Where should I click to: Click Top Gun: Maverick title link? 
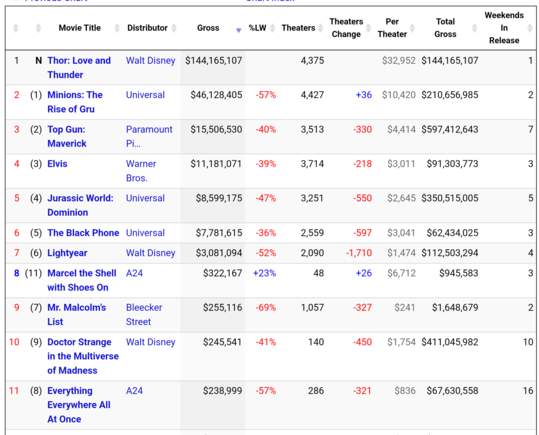coord(67,137)
